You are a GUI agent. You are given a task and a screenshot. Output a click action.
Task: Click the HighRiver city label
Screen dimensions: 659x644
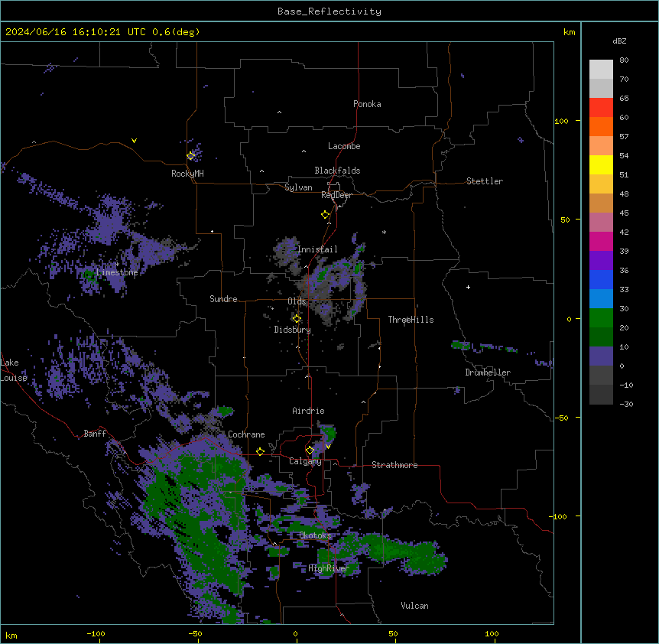[329, 568]
